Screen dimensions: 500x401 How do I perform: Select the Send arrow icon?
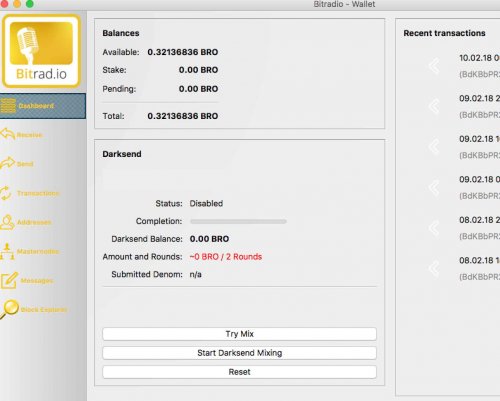pos(8,163)
